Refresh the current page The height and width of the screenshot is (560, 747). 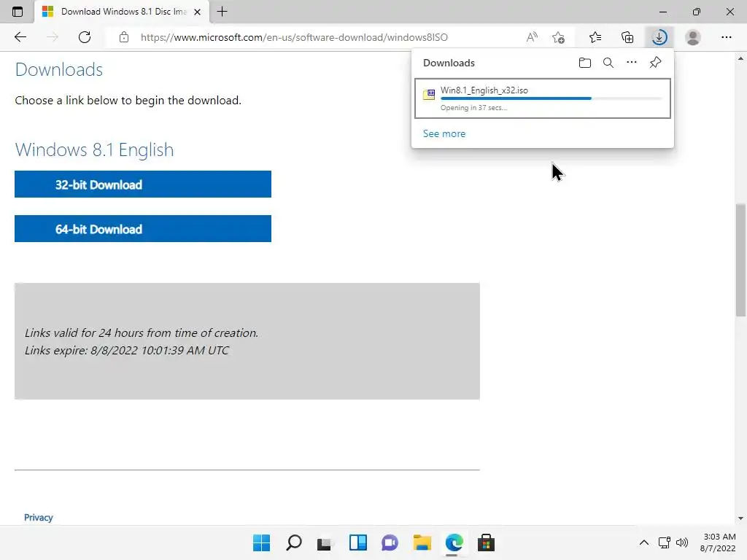point(85,37)
